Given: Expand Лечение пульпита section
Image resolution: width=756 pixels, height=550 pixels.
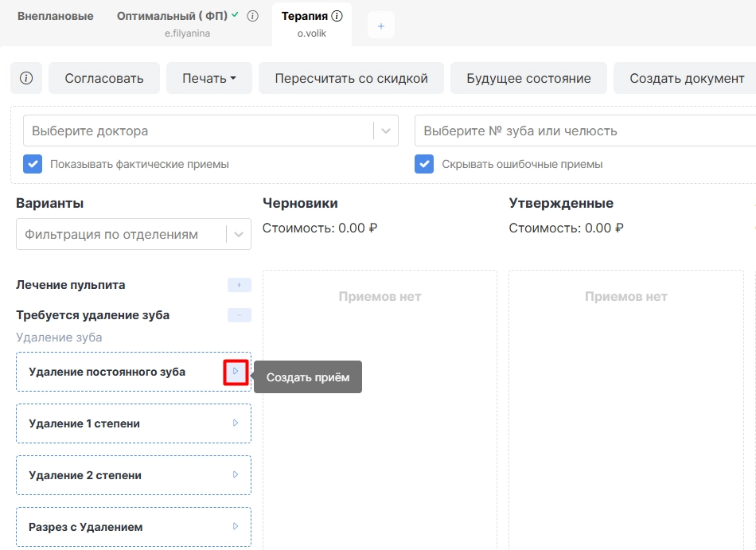Looking at the screenshot, I should [x=240, y=285].
